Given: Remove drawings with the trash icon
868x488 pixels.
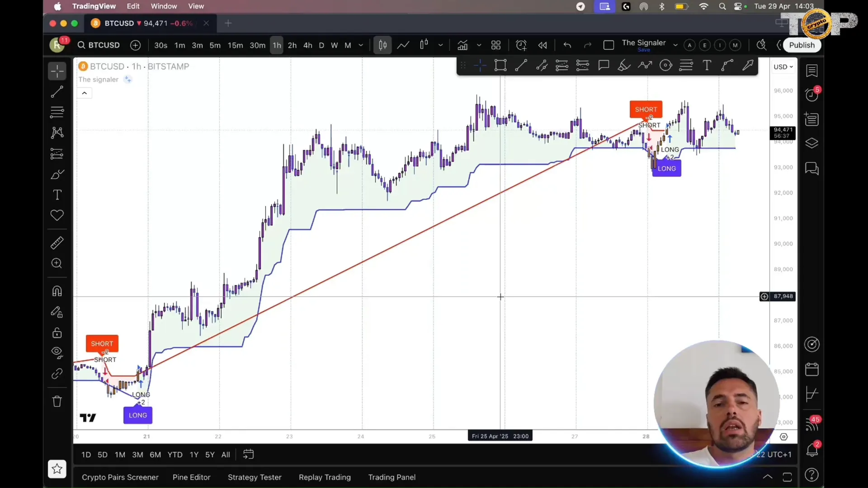Looking at the screenshot, I should click(57, 401).
